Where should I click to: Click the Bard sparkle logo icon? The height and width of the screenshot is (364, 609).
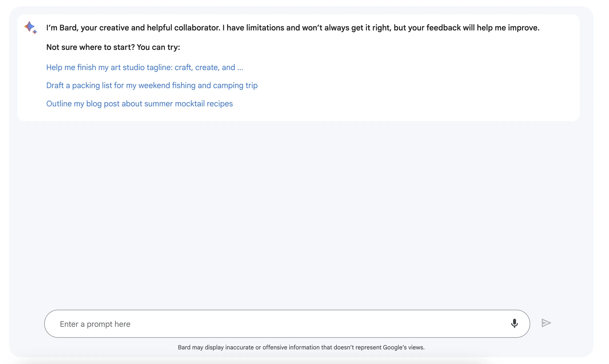29,27
